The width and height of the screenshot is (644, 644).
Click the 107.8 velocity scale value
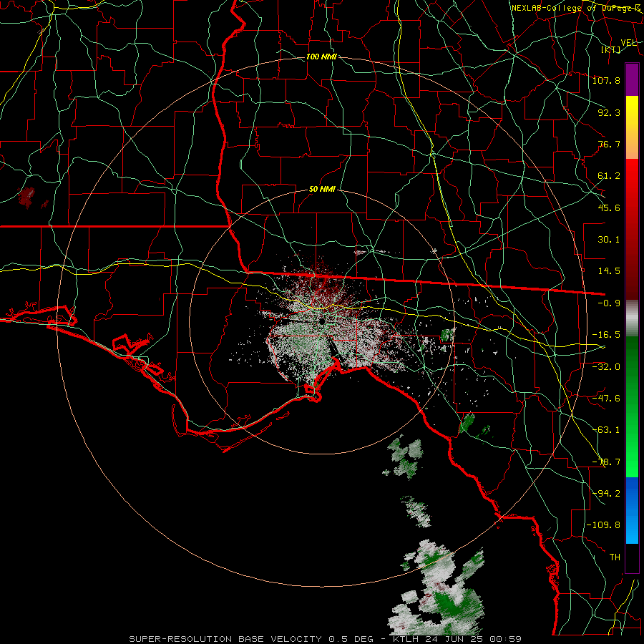(x=606, y=80)
